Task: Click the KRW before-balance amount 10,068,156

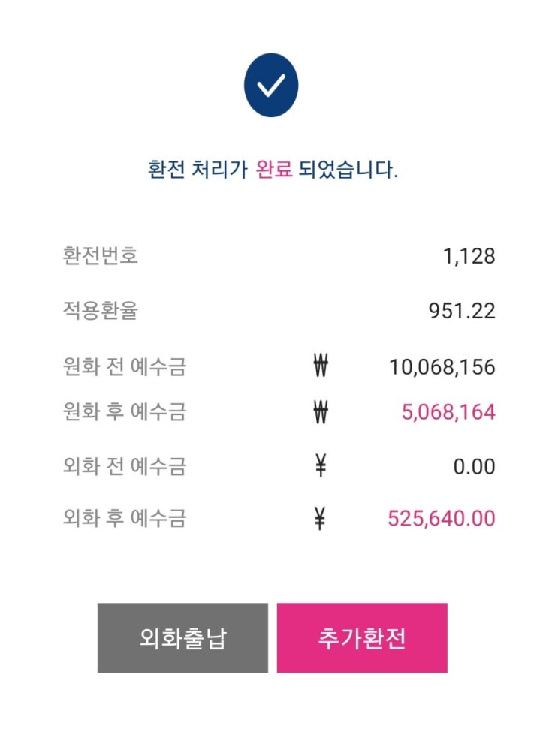Action: (442, 367)
